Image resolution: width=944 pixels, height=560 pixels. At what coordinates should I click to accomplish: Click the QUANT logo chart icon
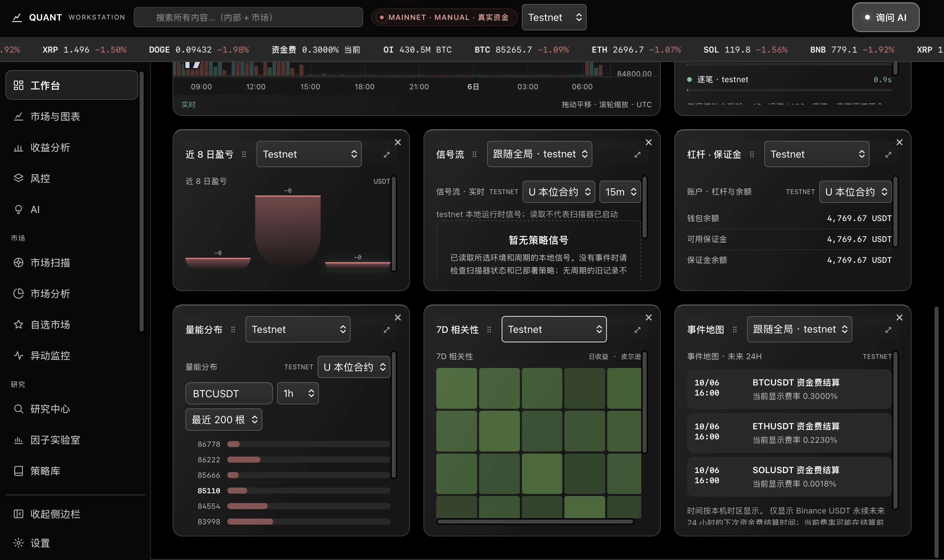(x=17, y=18)
